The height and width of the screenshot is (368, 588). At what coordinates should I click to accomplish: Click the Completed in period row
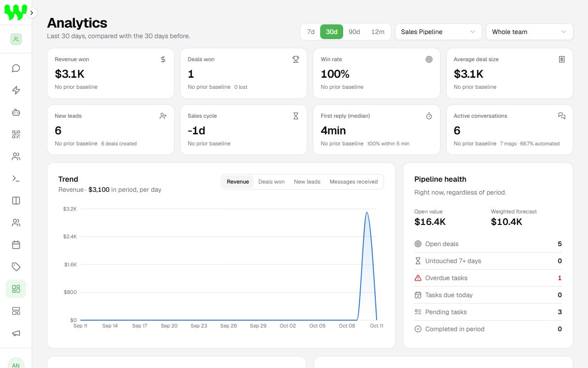(488, 329)
